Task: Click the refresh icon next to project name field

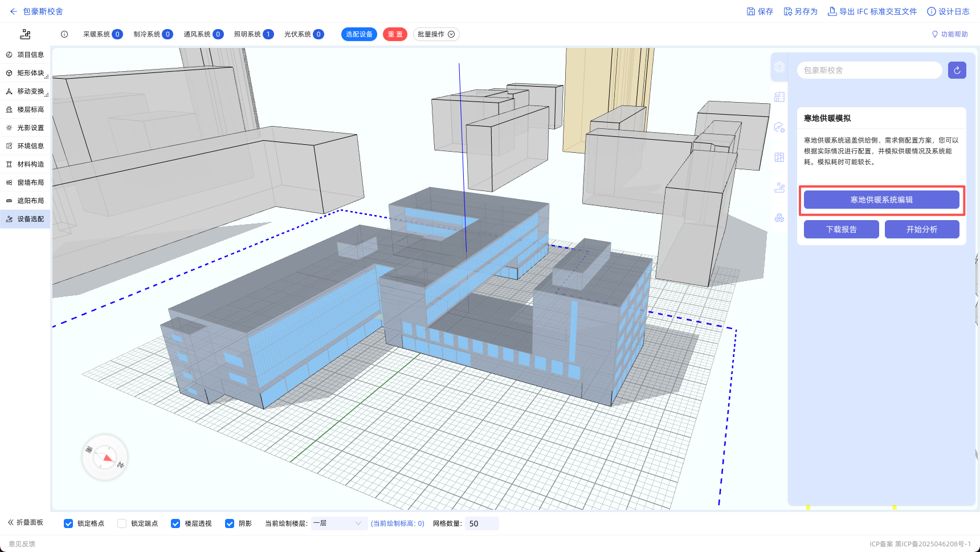Action: [957, 70]
